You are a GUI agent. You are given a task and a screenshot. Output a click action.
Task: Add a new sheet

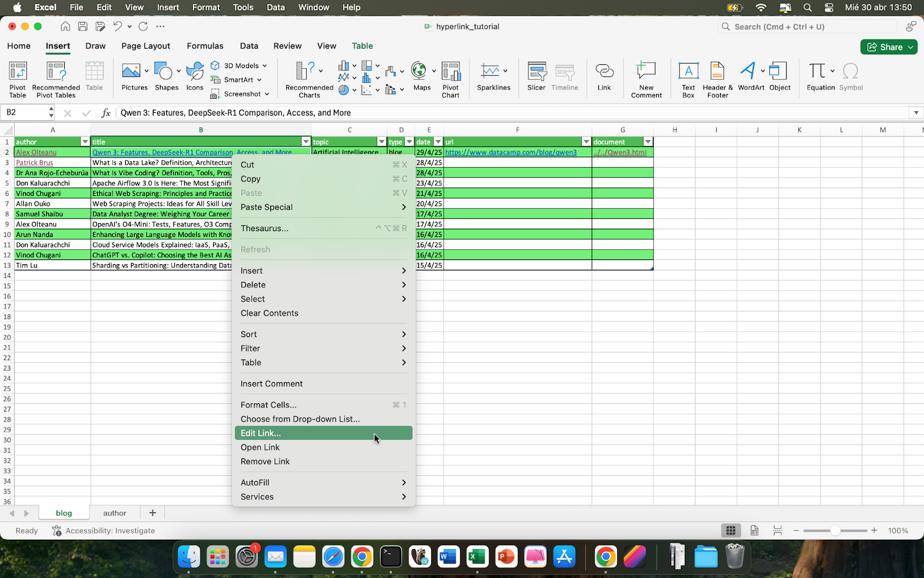tap(152, 513)
